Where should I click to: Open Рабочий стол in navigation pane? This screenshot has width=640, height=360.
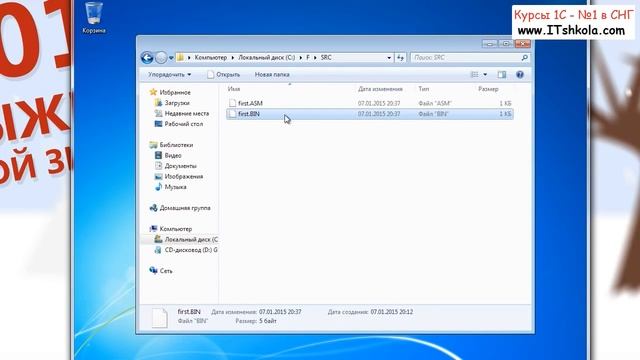click(x=184, y=124)
